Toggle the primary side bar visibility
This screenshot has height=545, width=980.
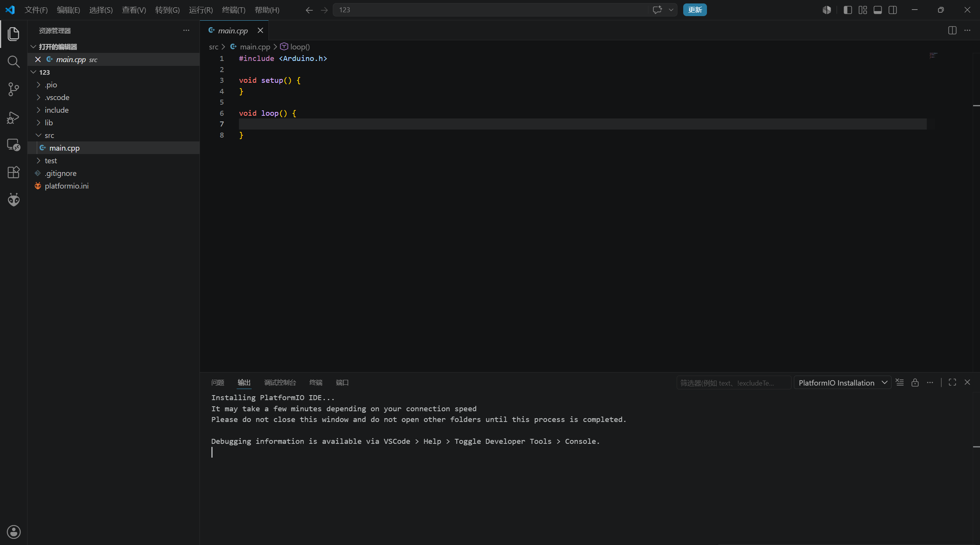coord(847,10)
